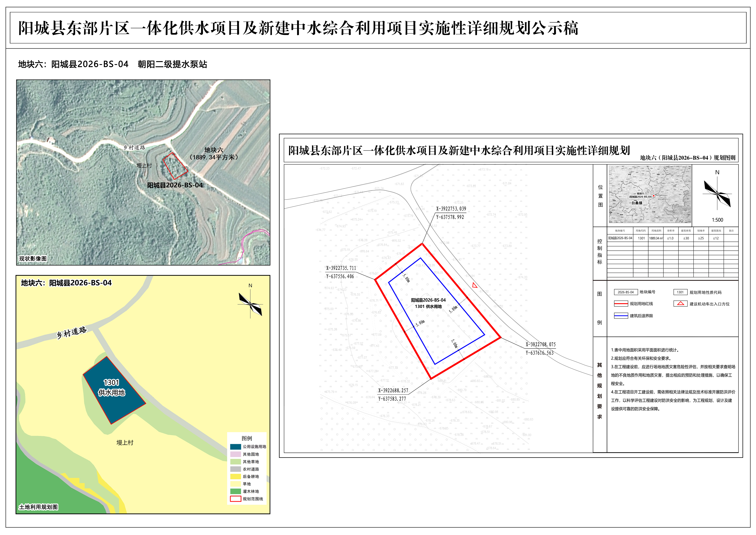
Task: Click the 建筑密度 table header
Action: pyautogui.click(x=686, y=231)
